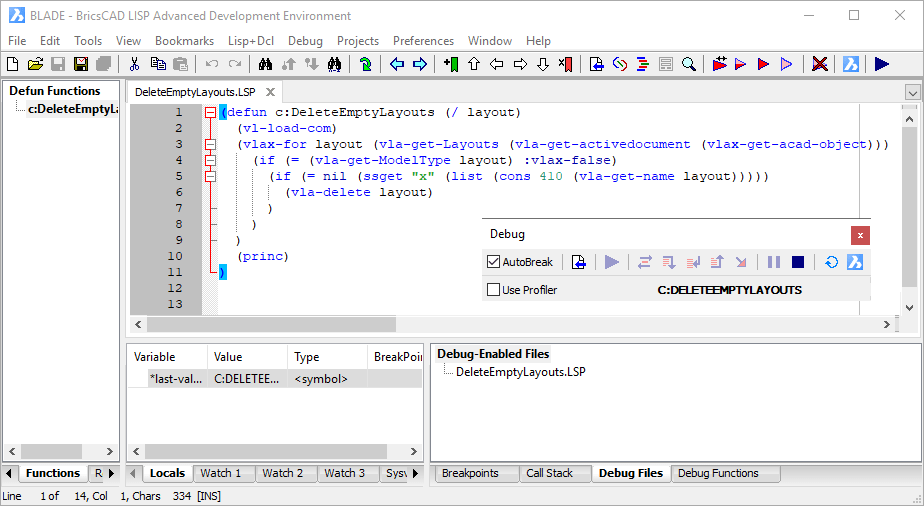The height and width of the screenshot is (506, 924).
Task: Close the DeleteEmptyLayouts.LSP editor tab
Action: [270, 92]
